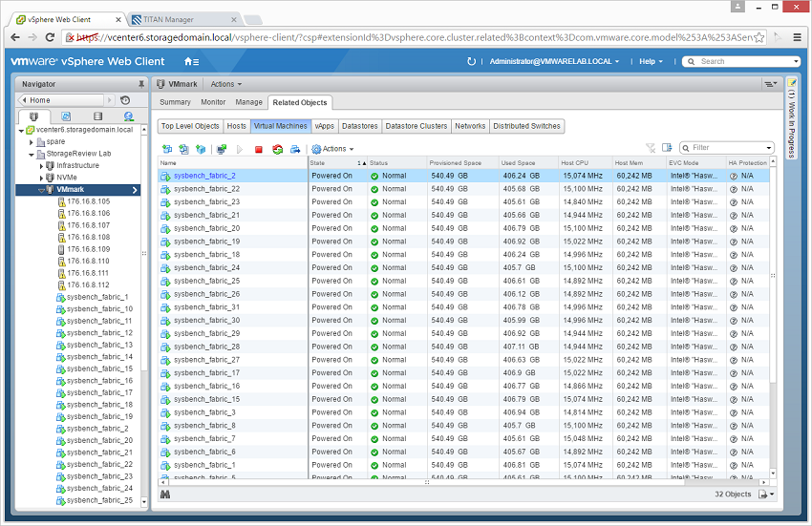Expand the spare folder node

pyautogui.click(x=32, y=142)
